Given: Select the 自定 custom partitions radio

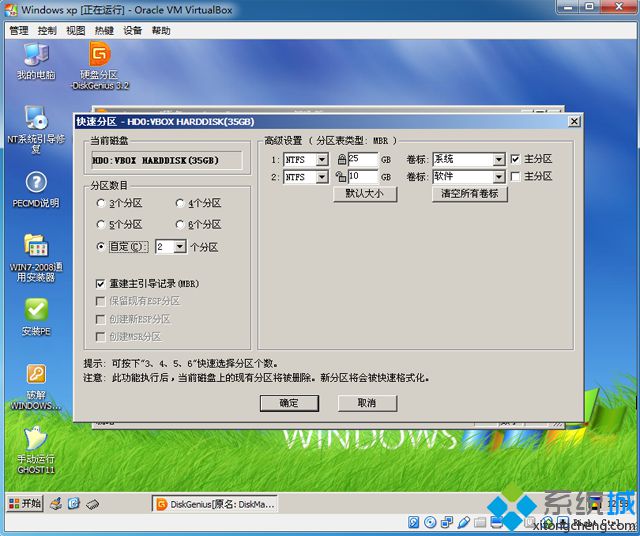Looking at the screenshot, I should [101, 247].
